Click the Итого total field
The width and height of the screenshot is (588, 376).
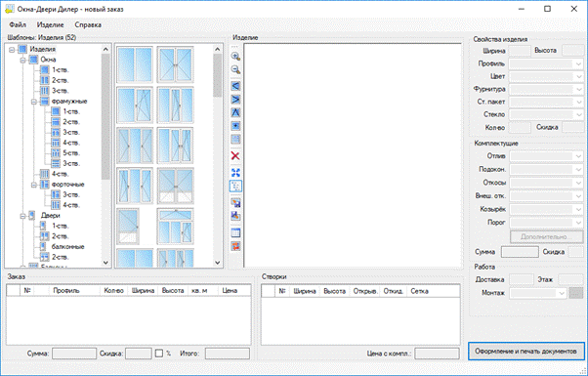pos(228,354)
